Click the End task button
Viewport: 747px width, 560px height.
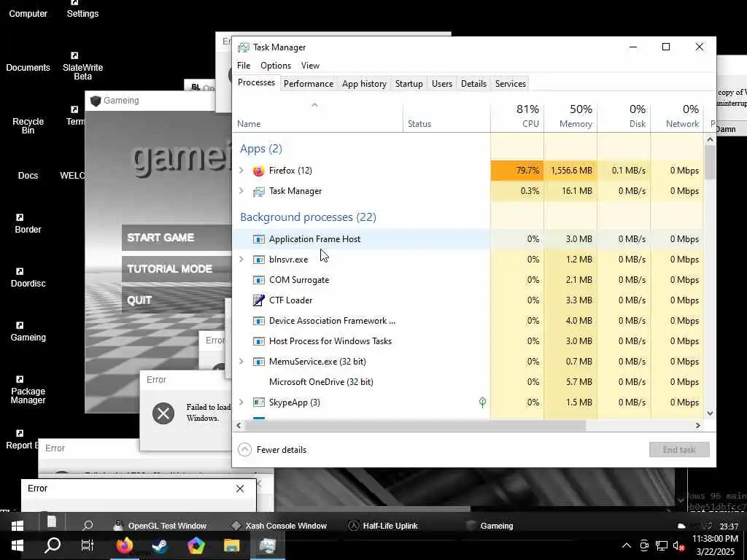(679, 449)
